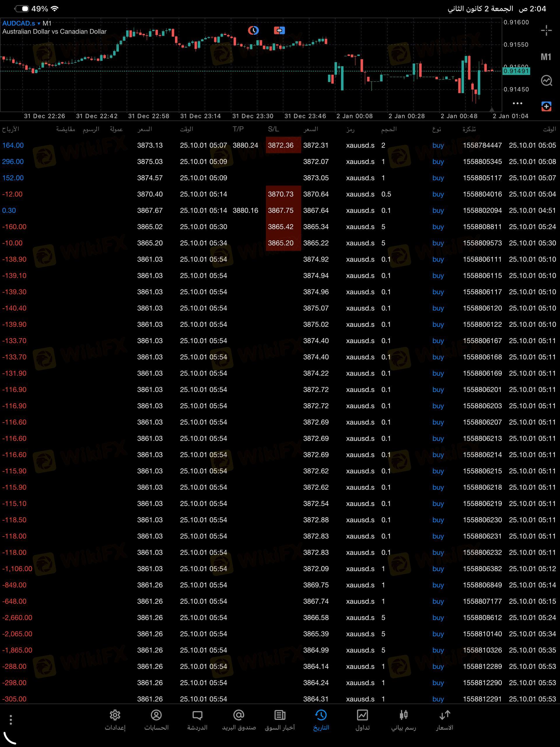The width and height of the screenshot is (560, 747).
Task: Go to الاسعار quotes tab
Action: (x=444, y=720)
